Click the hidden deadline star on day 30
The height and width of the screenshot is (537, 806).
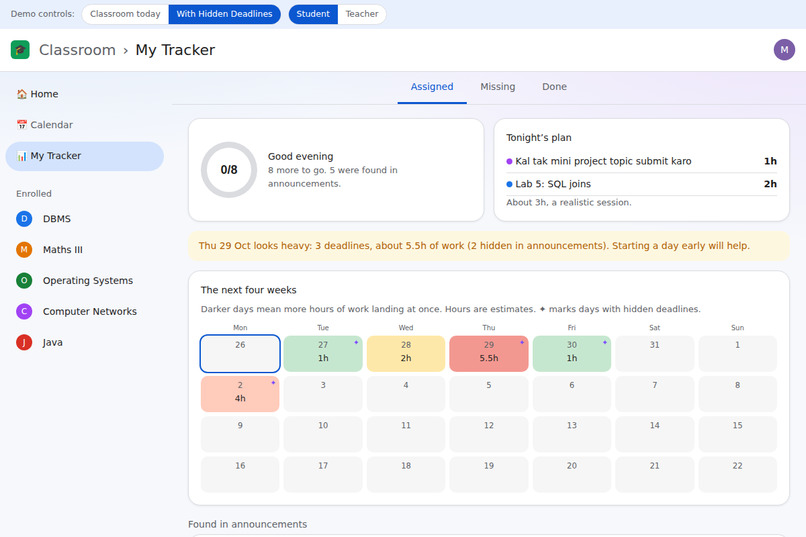point(604,342)
